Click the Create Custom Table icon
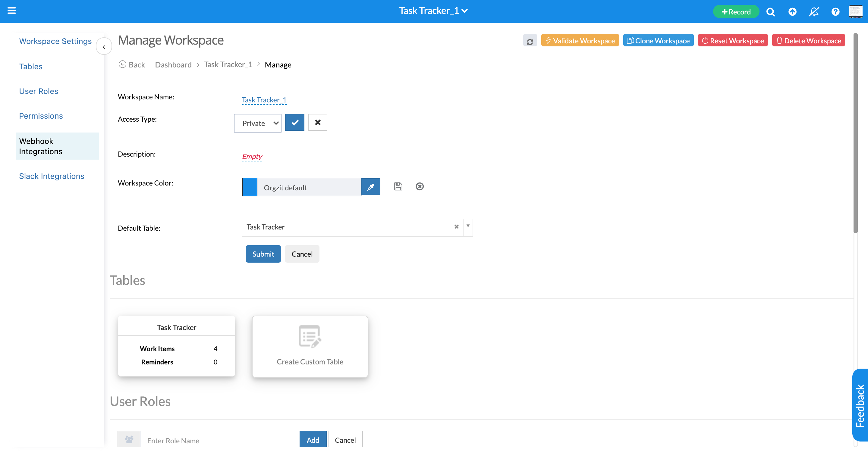Image resolution: width=868 pixels, height=465 pixels. tap(310, 336)
